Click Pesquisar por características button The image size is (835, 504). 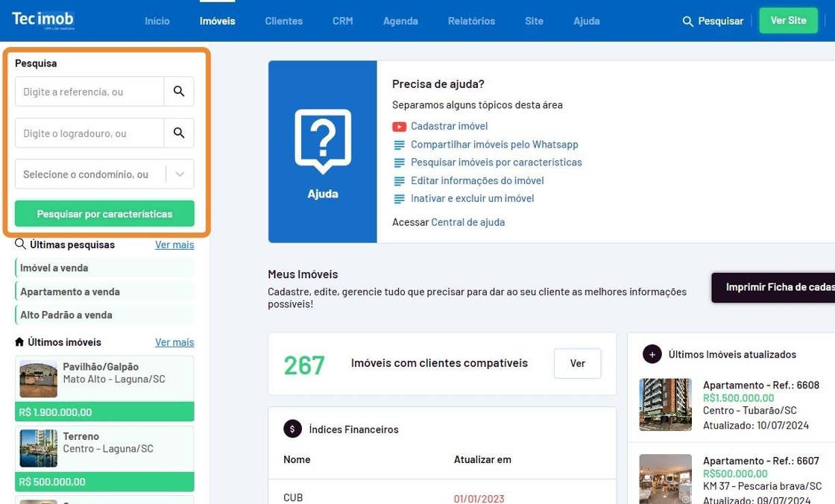(104, 214)
